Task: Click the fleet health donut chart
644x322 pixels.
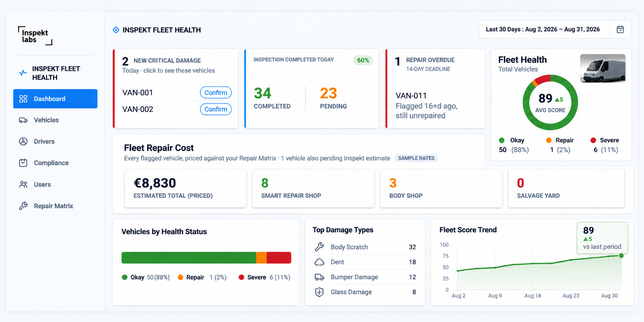Action: point(550,102)
